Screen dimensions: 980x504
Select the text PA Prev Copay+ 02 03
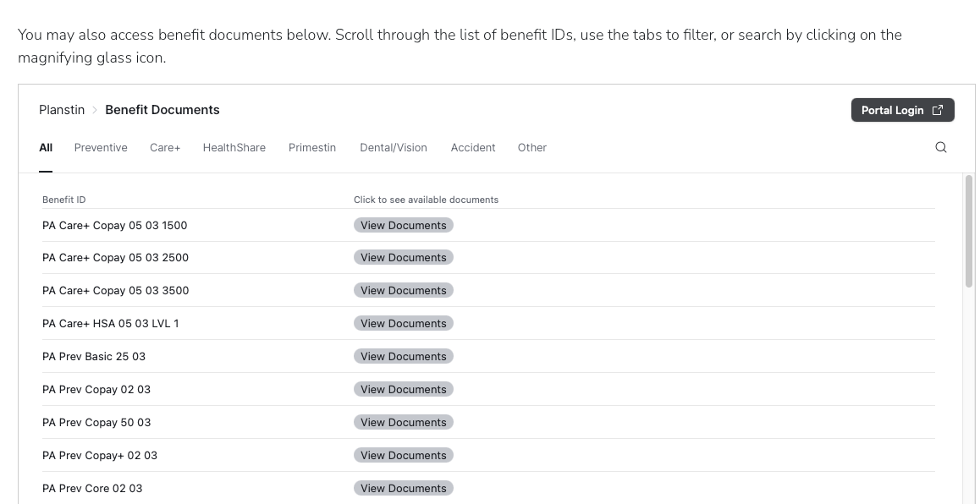(x=99, y=456)
